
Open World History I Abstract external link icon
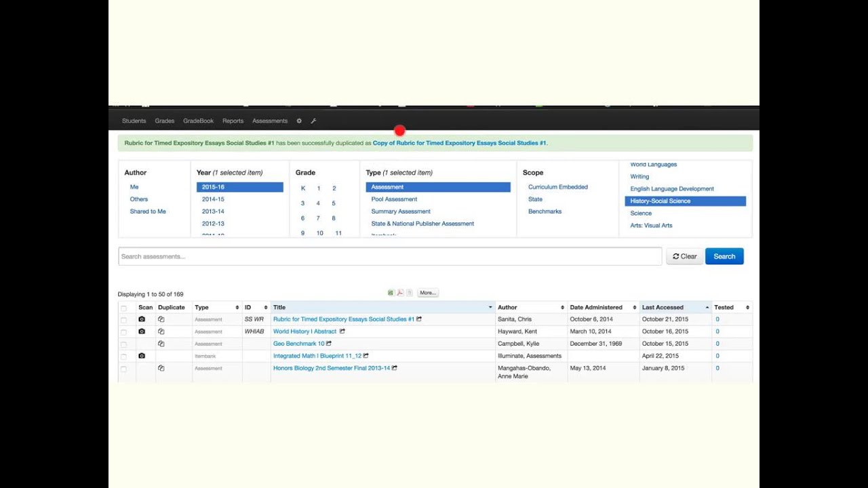pos(342,331)
